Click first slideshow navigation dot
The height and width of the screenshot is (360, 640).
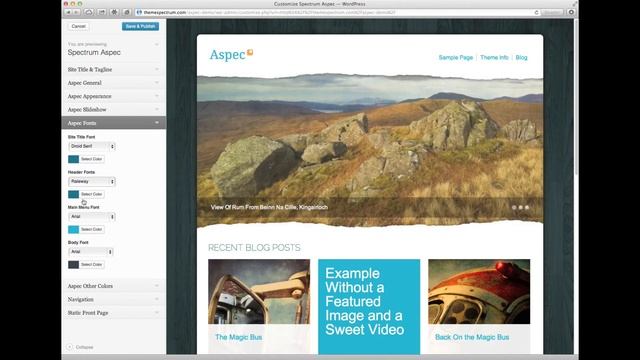514,207
